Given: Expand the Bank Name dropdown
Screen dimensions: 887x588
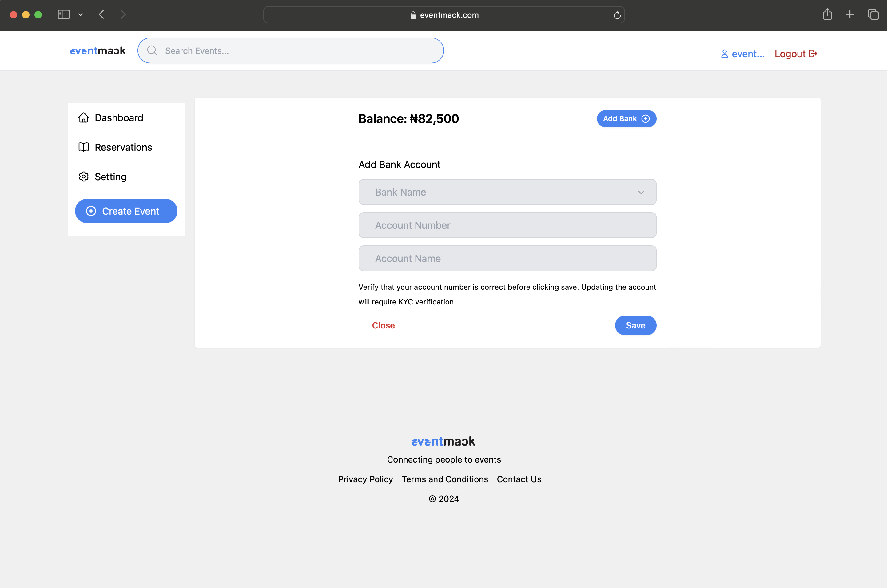Looking at the screenshot, I should point(507,192).
